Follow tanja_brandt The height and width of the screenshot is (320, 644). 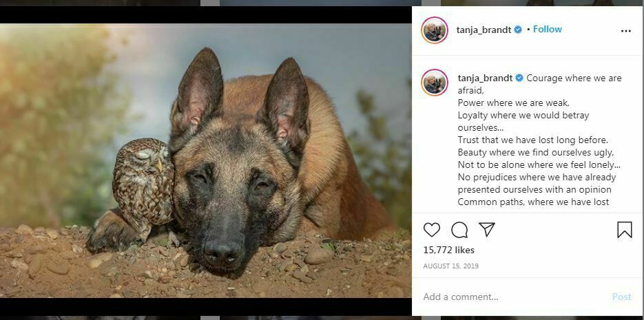[x=548, y=30]
